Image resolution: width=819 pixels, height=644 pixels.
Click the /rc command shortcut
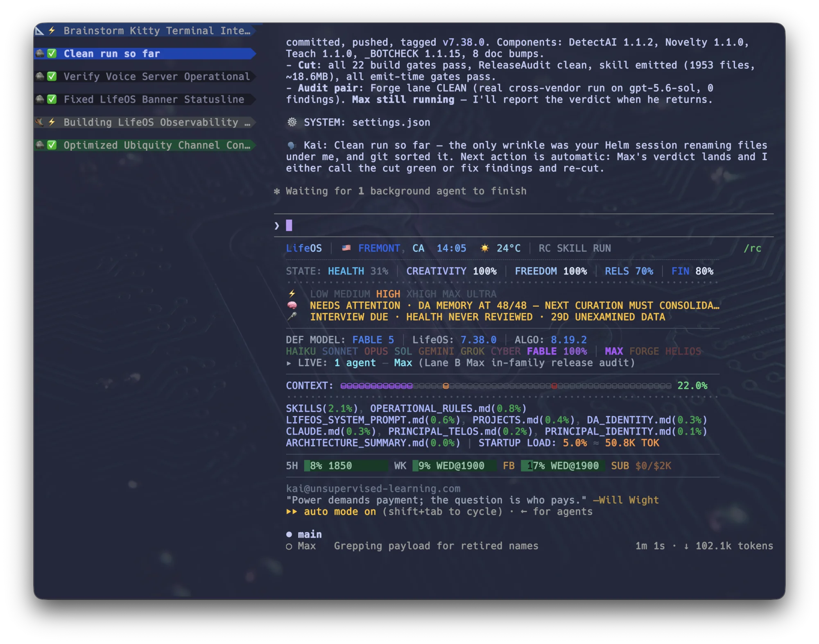[753, 248]
